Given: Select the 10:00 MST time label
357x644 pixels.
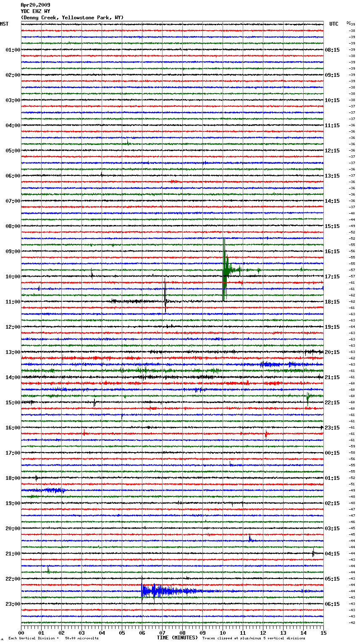Looking at the screenshot, I should click(13, 277).
